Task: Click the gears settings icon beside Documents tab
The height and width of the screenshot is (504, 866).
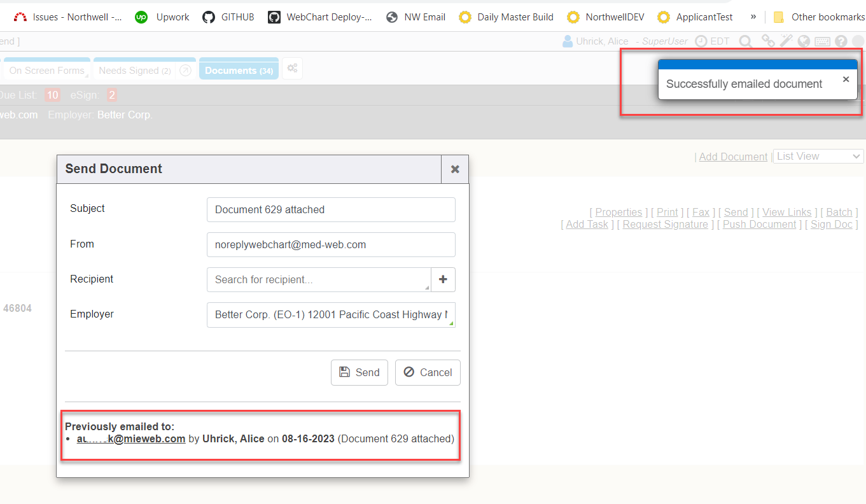Action: click(x=292, y=69)
